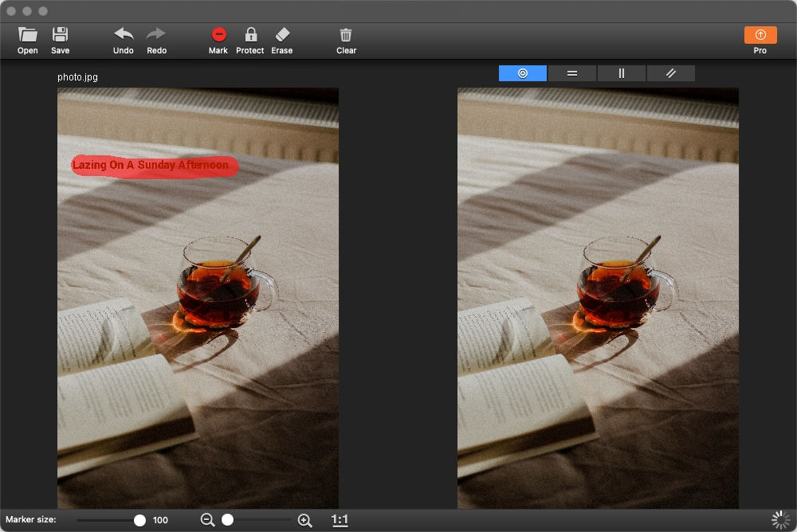Screen dimensions: 797x532
Task: Switch to the vertical lines mode
Action: pos(622,73)
